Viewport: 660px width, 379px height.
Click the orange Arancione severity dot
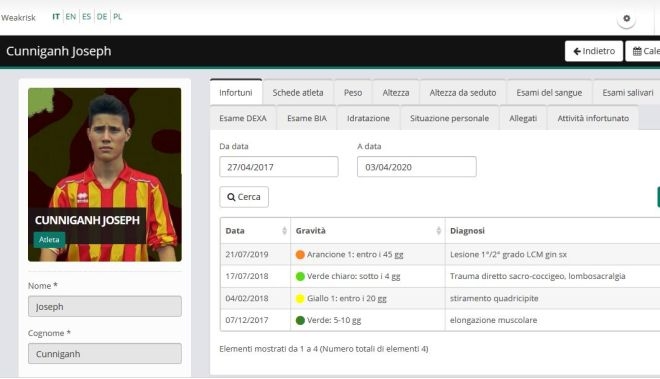[300, 255]
